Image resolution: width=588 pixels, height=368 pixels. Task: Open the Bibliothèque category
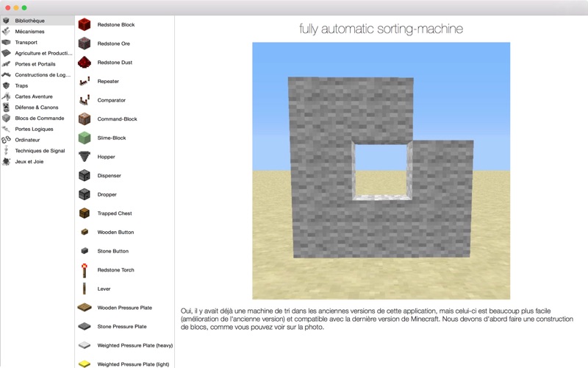coord(37,21)
